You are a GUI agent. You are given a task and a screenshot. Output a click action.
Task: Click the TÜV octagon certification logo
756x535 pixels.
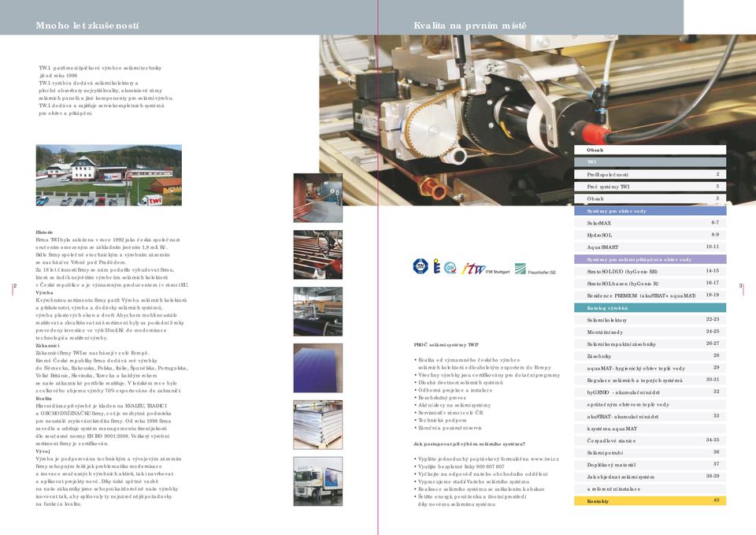pos(421,266)
